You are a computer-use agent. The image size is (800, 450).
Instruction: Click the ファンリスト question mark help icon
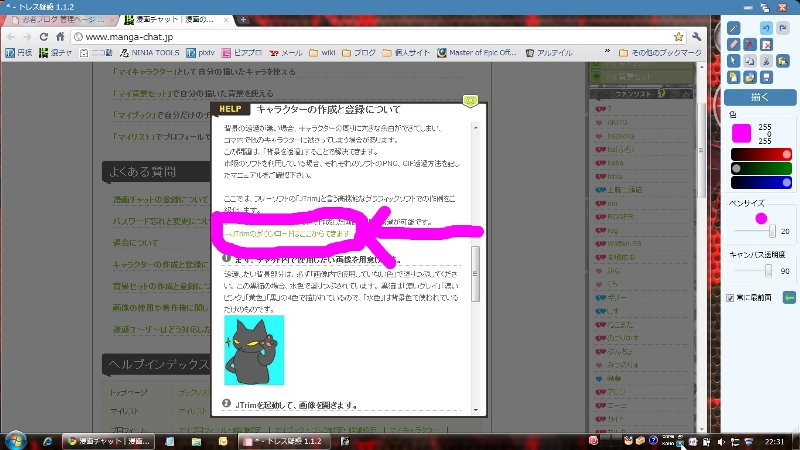pyautogui.click(x=661, y=93)
